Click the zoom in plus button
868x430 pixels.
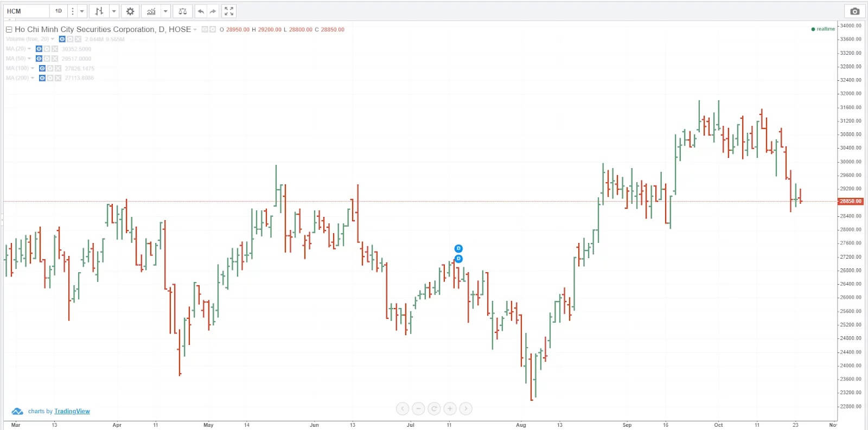pyautogui.click(x=450, y=408)
